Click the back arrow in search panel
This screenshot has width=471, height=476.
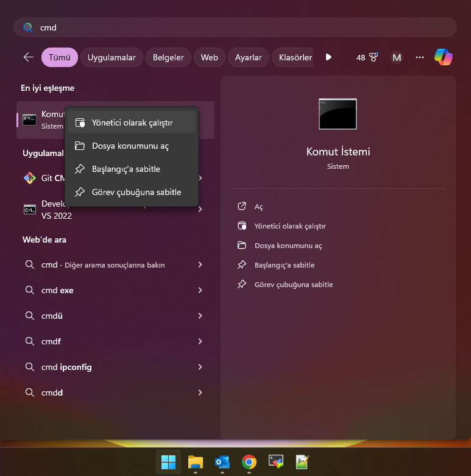[x=29, y=57]
